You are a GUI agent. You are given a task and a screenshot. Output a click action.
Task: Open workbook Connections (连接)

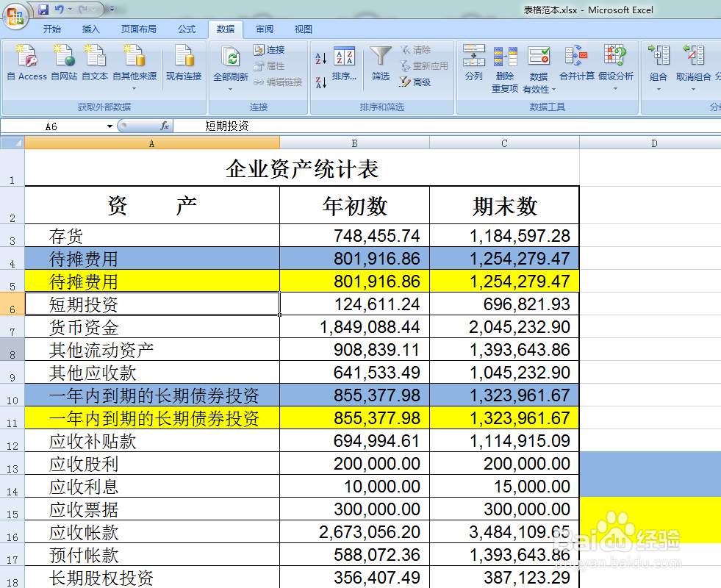pyautogui.click(x=269, y=50)
